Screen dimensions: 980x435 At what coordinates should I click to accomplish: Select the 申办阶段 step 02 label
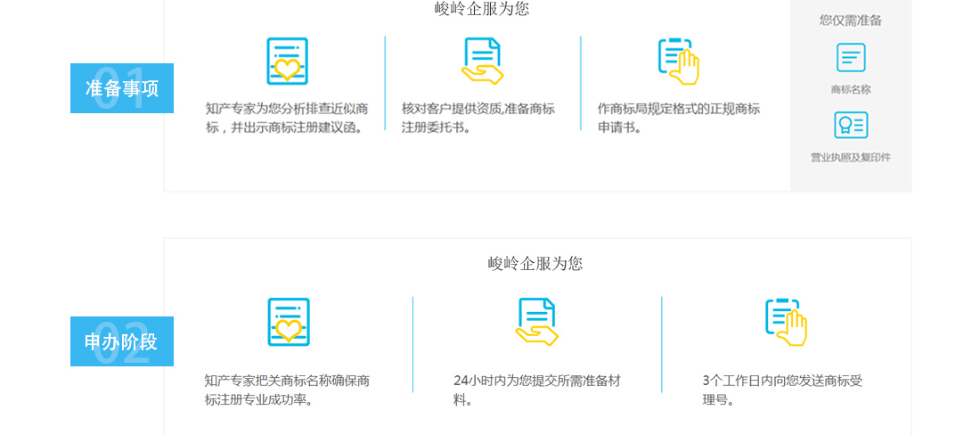(x=122, y=341)
